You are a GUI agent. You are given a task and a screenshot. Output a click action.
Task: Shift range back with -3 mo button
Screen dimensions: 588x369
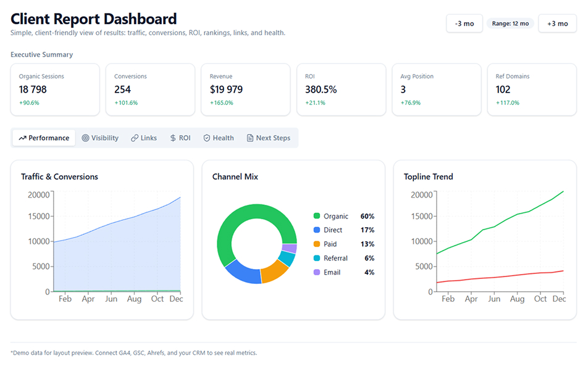(464, 23)
